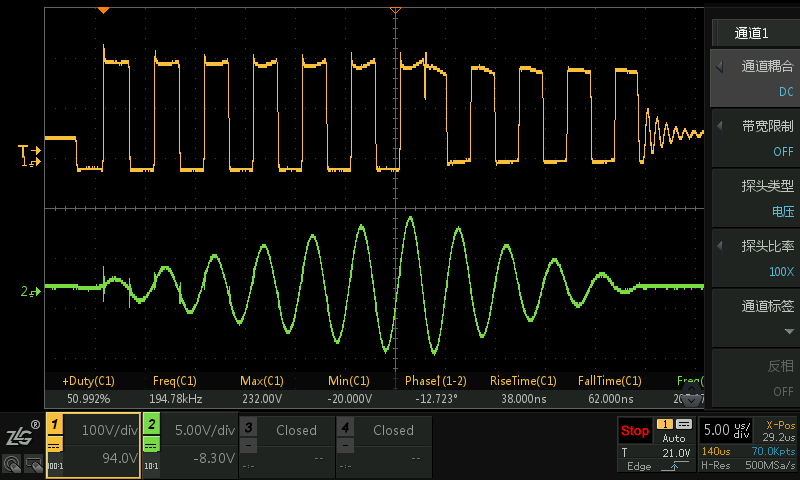Click the trigger level T marker
The image size is (800, 480).
click(26, 151)
